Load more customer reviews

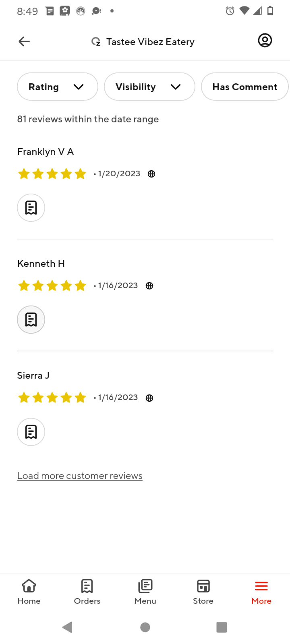point(80,476)
